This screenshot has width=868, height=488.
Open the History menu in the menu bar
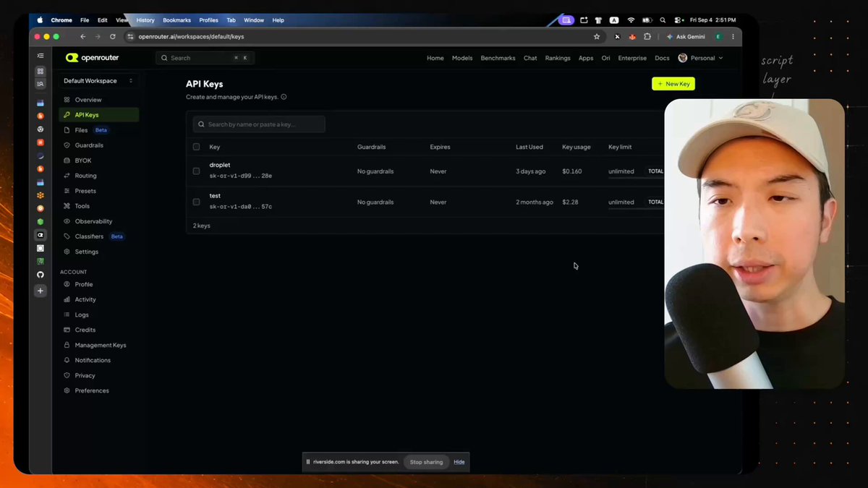tap(145, 20)
